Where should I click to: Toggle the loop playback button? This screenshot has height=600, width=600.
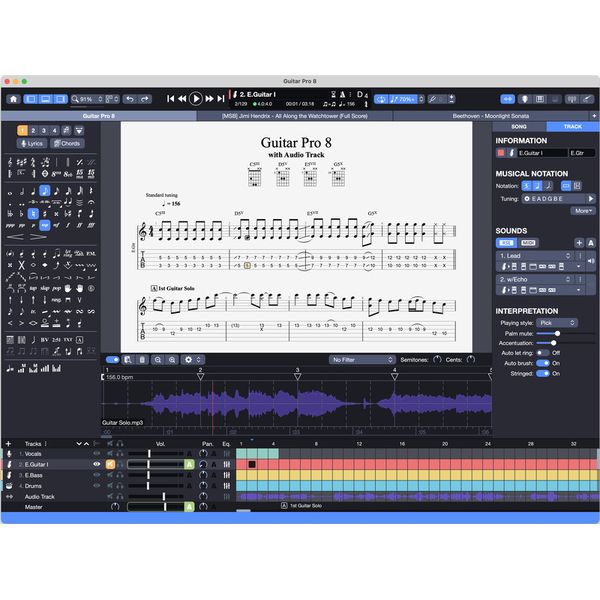click(381, 99)
